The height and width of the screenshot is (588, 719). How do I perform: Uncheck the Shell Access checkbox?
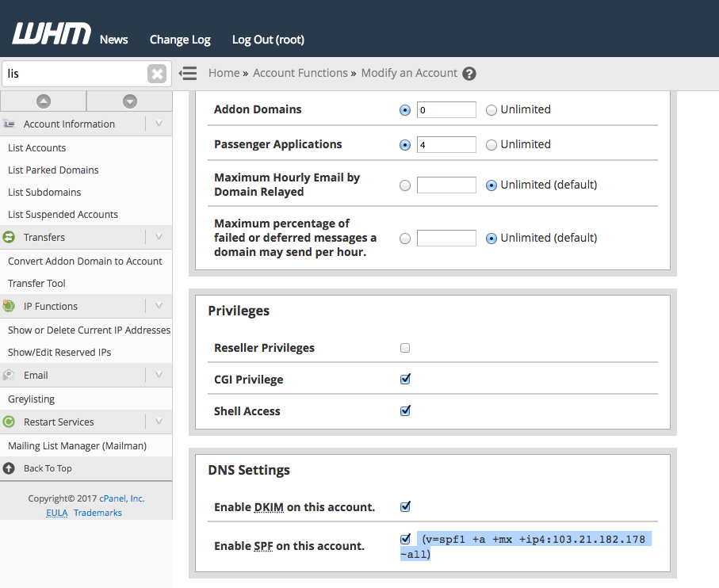(405, 410)
